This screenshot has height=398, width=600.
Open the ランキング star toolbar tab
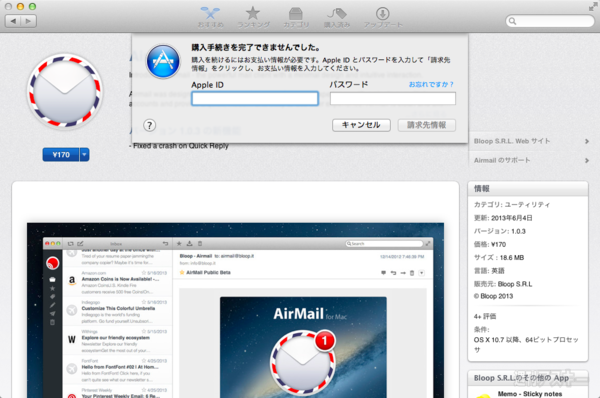coord(253,17)
